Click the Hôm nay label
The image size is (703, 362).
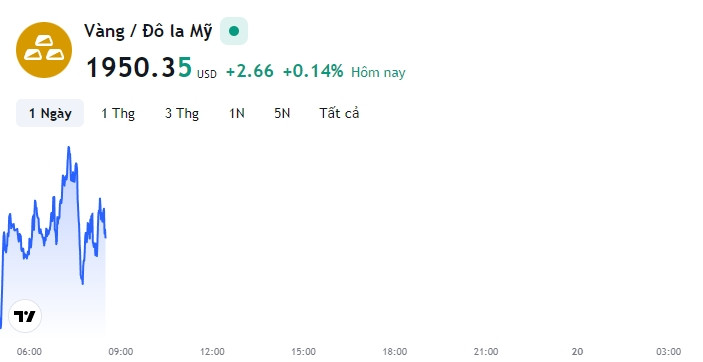click(378, 72)
